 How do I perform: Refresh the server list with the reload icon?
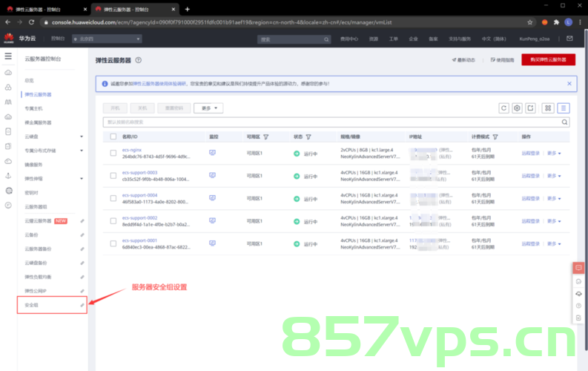[x=503, y=108]
